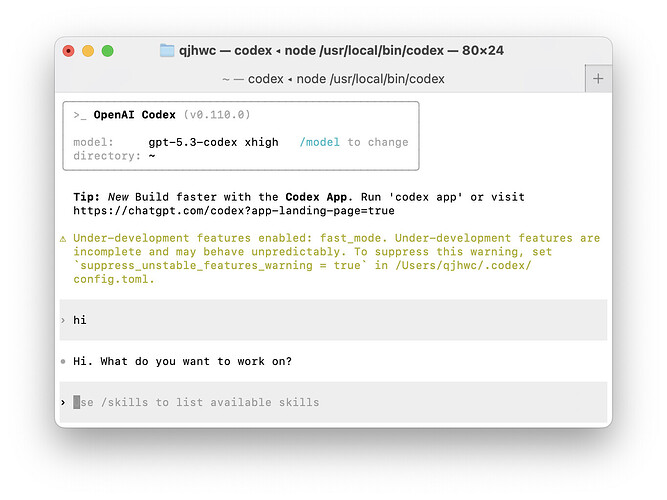Click the 'suppress_unstable_features_warning = true' text
Viewport: 667px width, 500px height.
221,266
